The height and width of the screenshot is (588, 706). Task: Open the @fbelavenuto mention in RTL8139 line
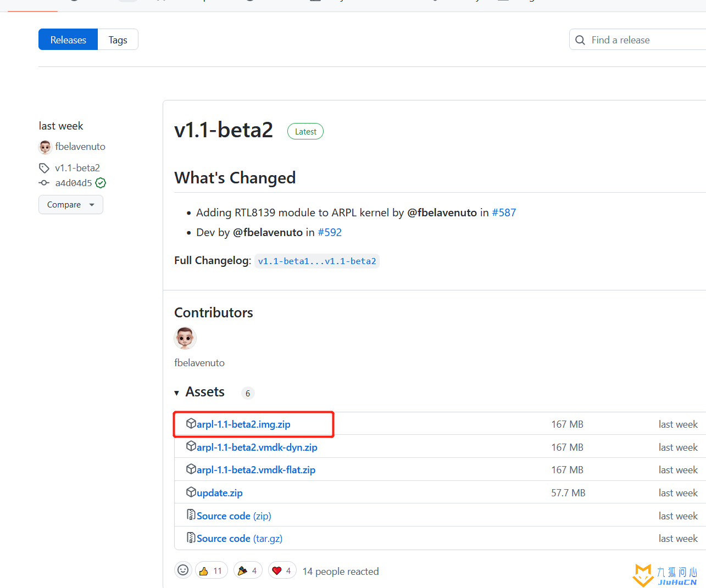(442, 212)
